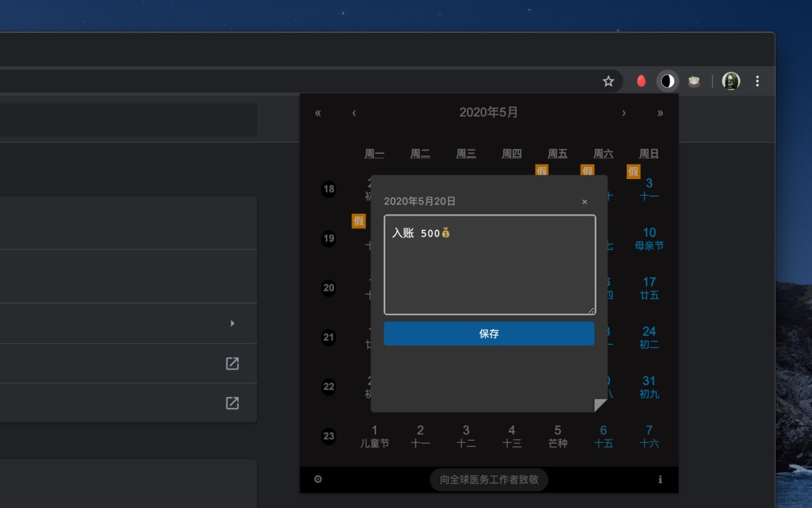Screen dimensions: 812x508
Task: Go to previous year with double-left arrow
Action: [x=318, y=113]
